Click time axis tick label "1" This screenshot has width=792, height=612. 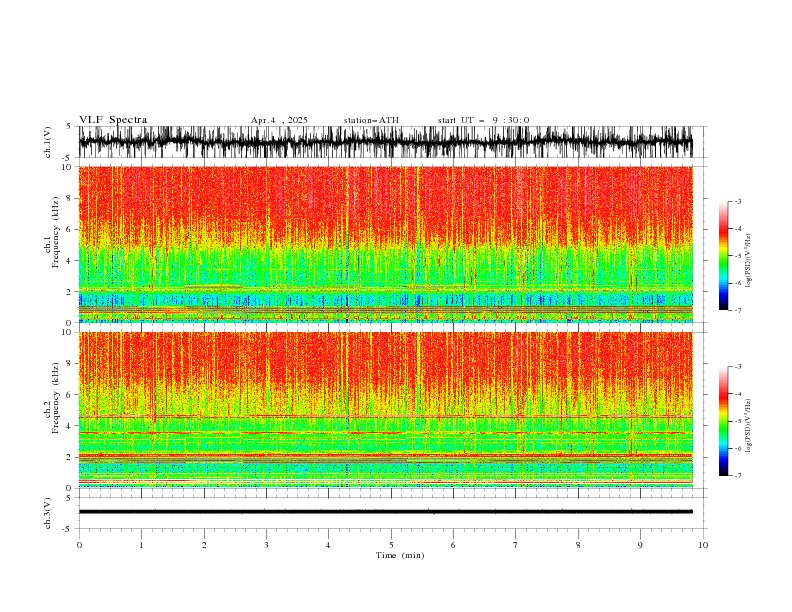pos(141,545)
